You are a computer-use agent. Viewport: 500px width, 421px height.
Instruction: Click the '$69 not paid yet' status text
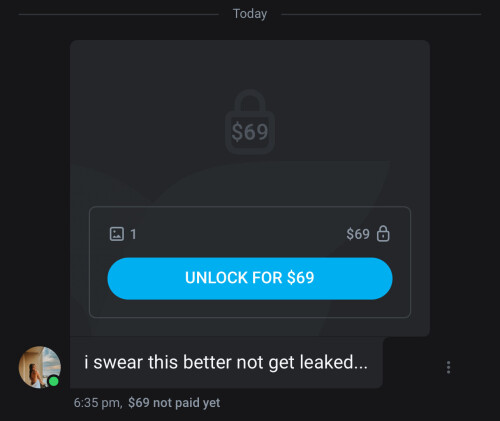coord(174,403)
